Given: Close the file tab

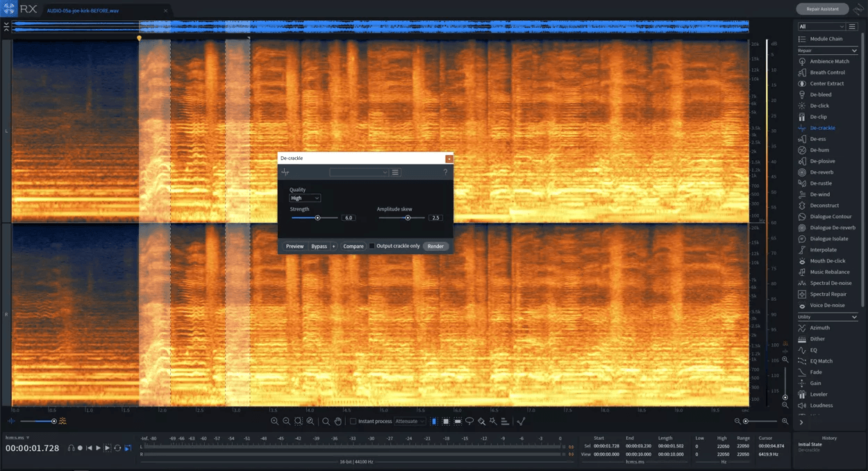Looking at the screenshot, I should [165, 10].
